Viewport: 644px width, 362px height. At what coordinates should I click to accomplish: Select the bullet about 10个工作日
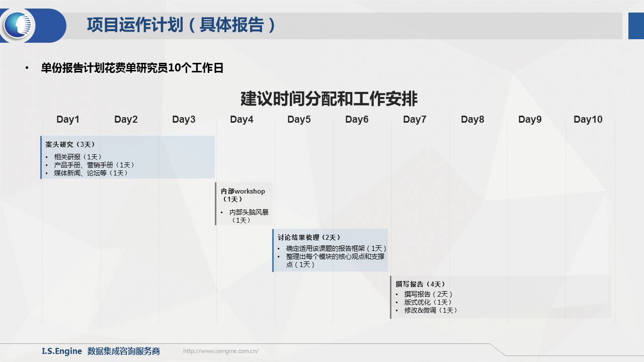pos(132,68)
